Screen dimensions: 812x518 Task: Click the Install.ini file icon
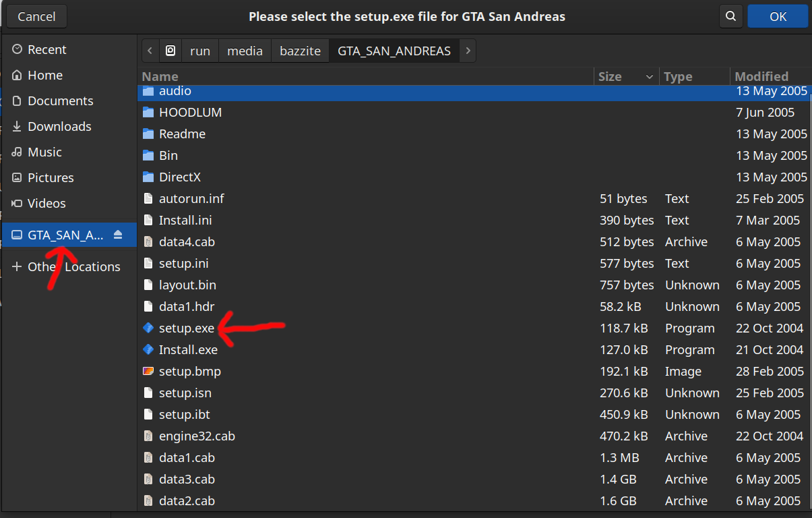click(148, 220)
